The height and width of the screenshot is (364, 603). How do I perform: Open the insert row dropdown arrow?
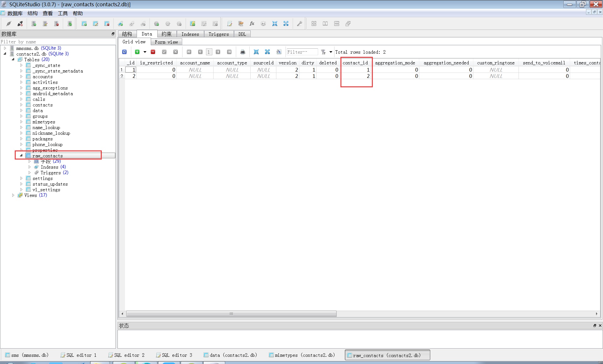145,52
